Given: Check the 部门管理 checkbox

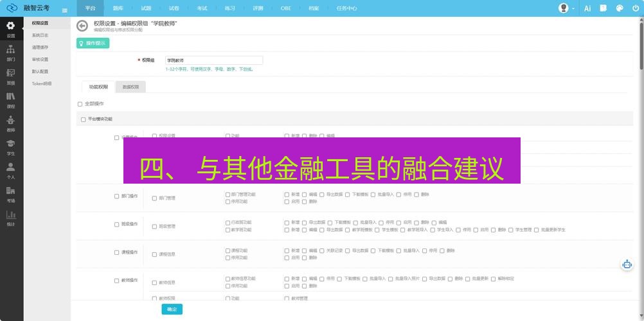Looking at the screenshot, I should (x=154, y=198).
